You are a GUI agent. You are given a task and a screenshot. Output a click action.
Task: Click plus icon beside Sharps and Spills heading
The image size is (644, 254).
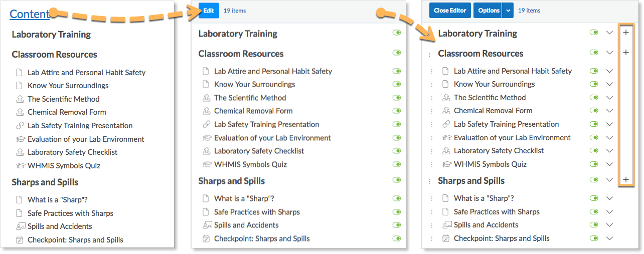pos(626,180)
